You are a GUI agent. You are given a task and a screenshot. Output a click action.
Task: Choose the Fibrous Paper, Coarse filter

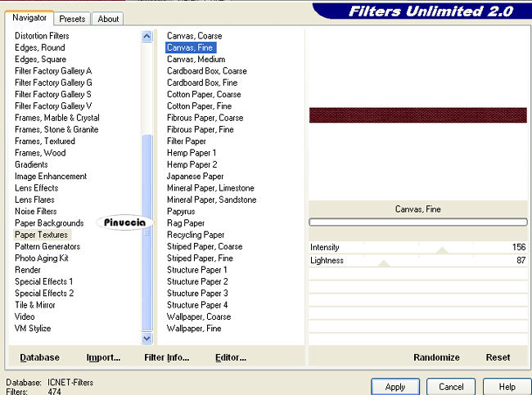coord(205,118)
